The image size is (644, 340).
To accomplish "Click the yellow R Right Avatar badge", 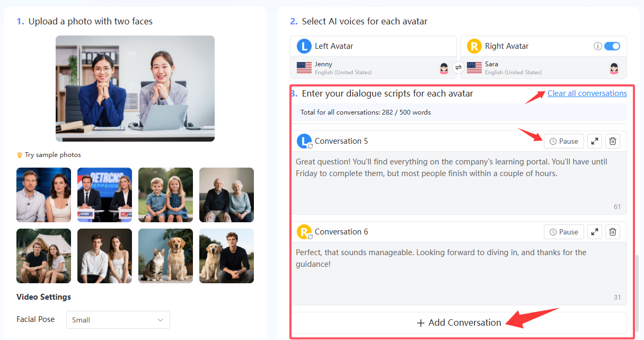I will tap(474, 46).
